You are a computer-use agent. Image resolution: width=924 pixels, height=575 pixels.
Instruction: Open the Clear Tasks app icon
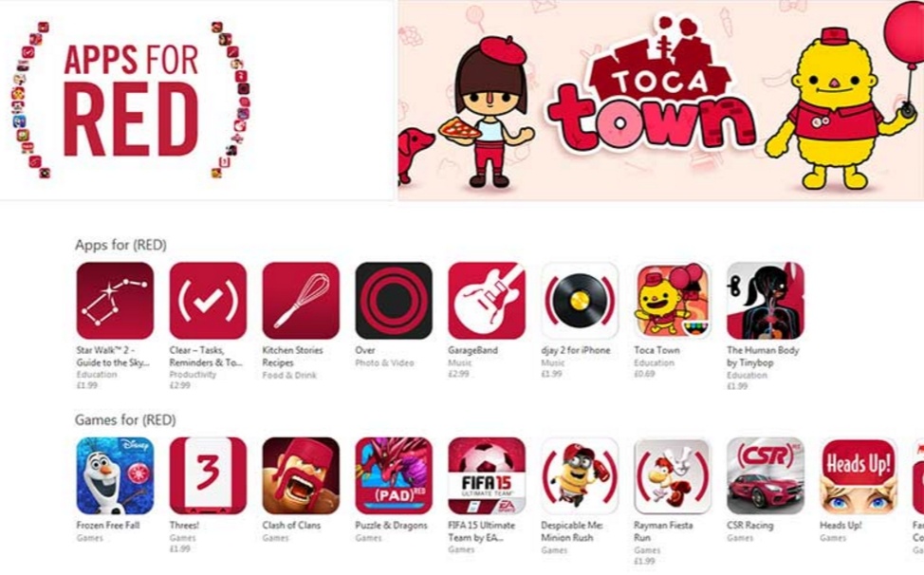(208, 301)
